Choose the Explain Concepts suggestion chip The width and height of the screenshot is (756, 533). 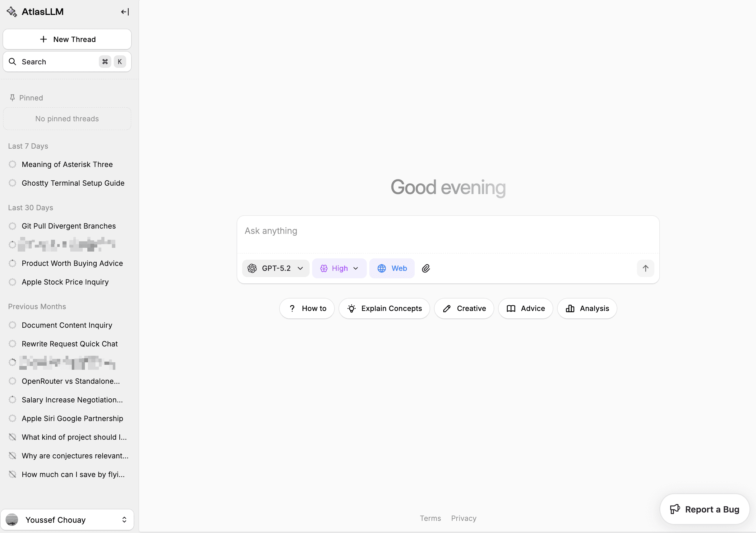pyautogui.click(x=384, y=308)
